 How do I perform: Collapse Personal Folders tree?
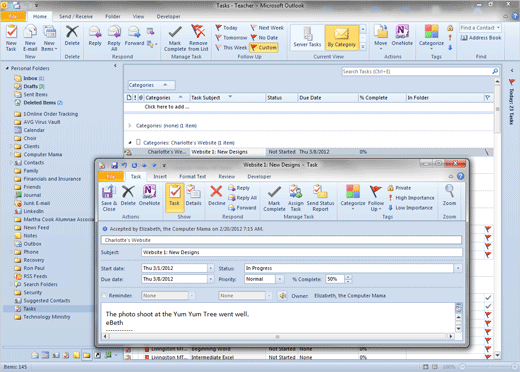pyautogui.click(x=7, y=68)
